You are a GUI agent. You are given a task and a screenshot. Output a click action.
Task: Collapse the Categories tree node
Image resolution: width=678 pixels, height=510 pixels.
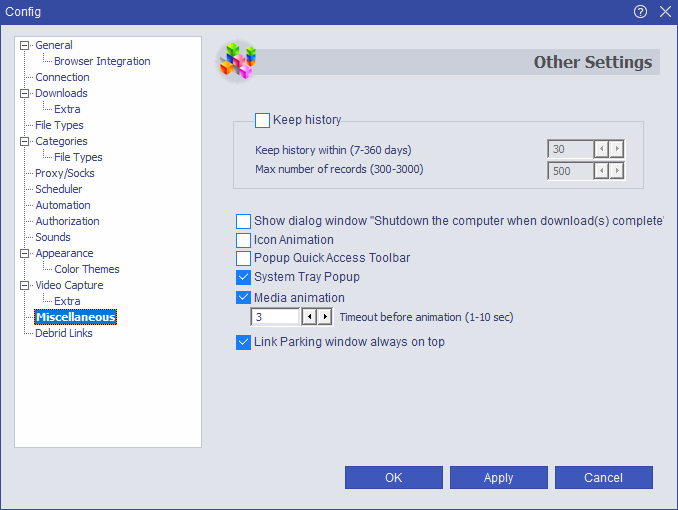point(25,141)
